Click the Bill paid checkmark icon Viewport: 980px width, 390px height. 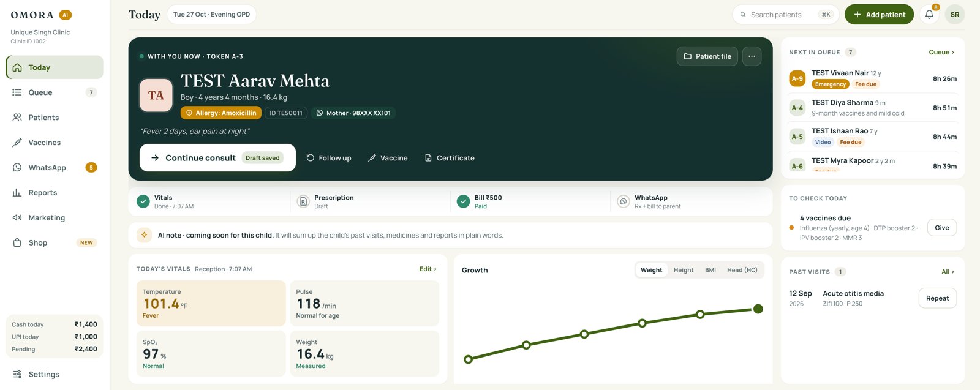[x=464, y=201]
